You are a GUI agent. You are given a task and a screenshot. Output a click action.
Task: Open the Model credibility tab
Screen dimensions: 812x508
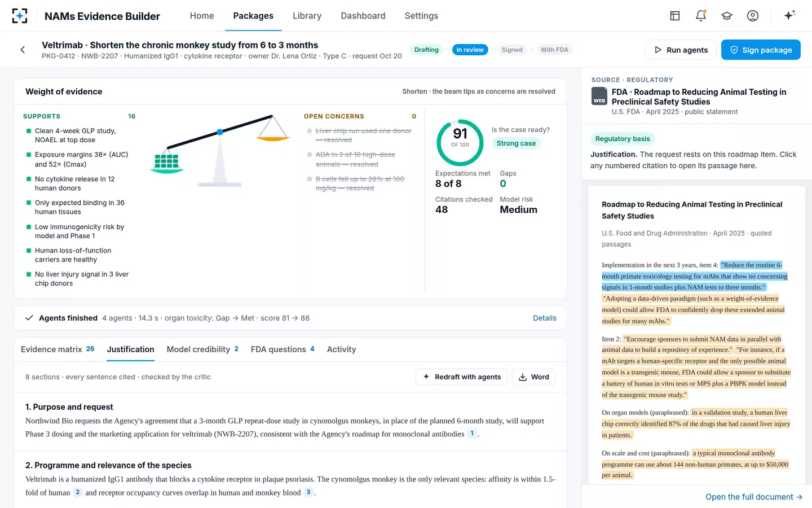202,349
